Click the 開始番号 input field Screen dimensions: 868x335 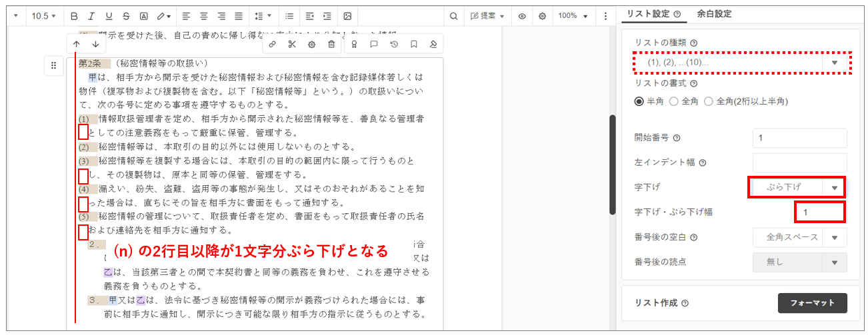(x=799, y=138)
